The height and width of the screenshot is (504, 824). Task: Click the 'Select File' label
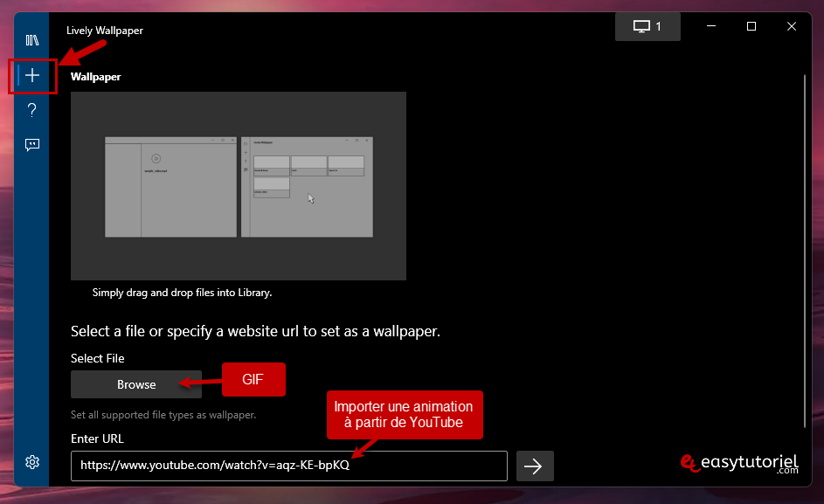[98, 358]
